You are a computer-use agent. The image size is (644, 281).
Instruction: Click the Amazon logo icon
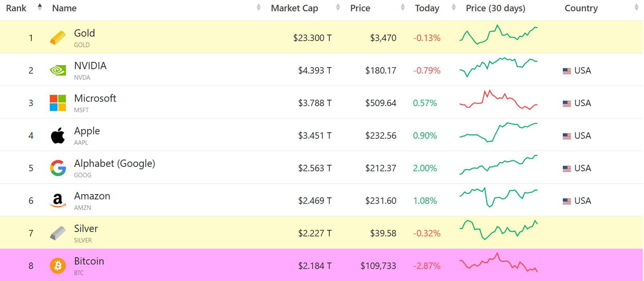[x=58, y=200]
